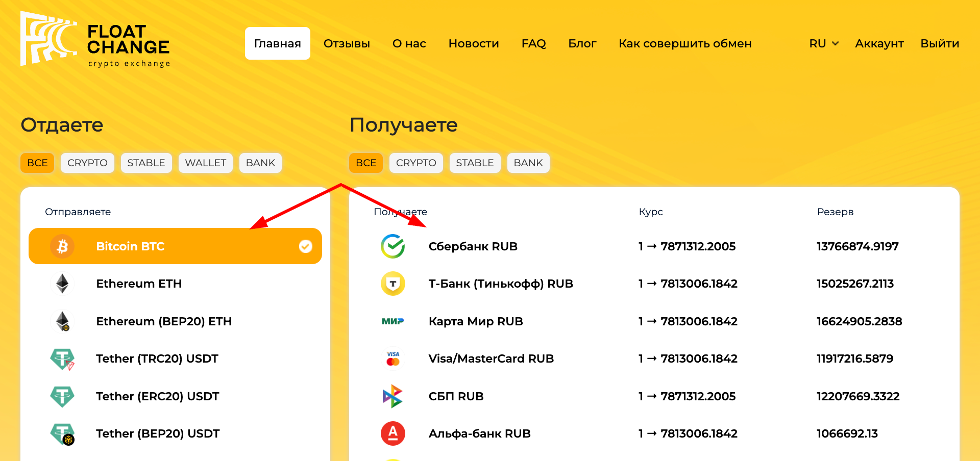Screen dimensions: 980x461
Task: Click the Курс column header
Action: (x=651, y=212)
